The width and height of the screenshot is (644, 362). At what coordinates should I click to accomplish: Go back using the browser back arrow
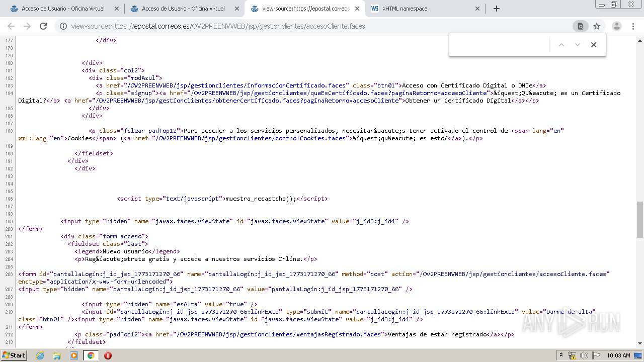(11, 26)
